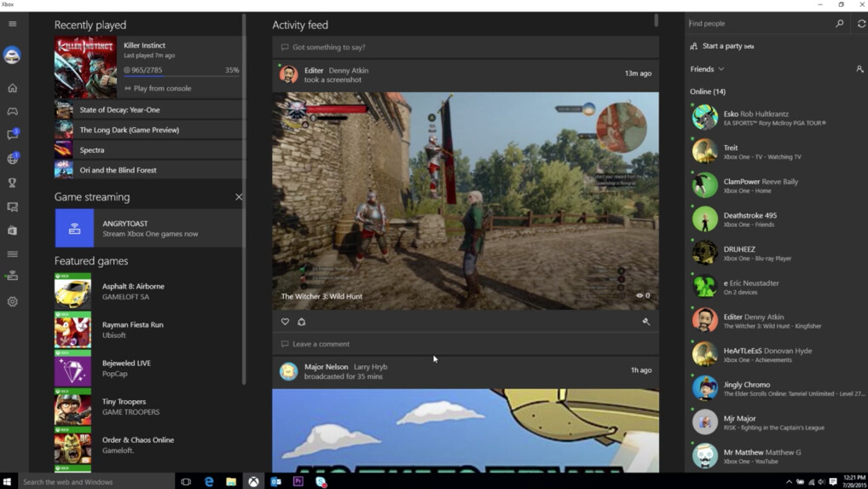Click Play from console for Killer Instinct
Screen dimensions: 868x489
(x=162, y=88)
